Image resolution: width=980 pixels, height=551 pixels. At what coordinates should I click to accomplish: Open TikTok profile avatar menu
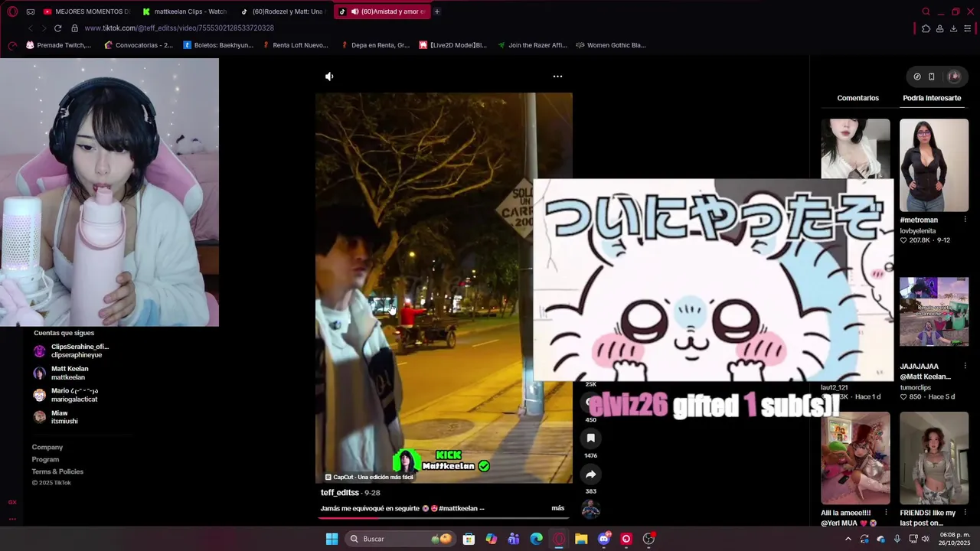[x=954, y=77]
